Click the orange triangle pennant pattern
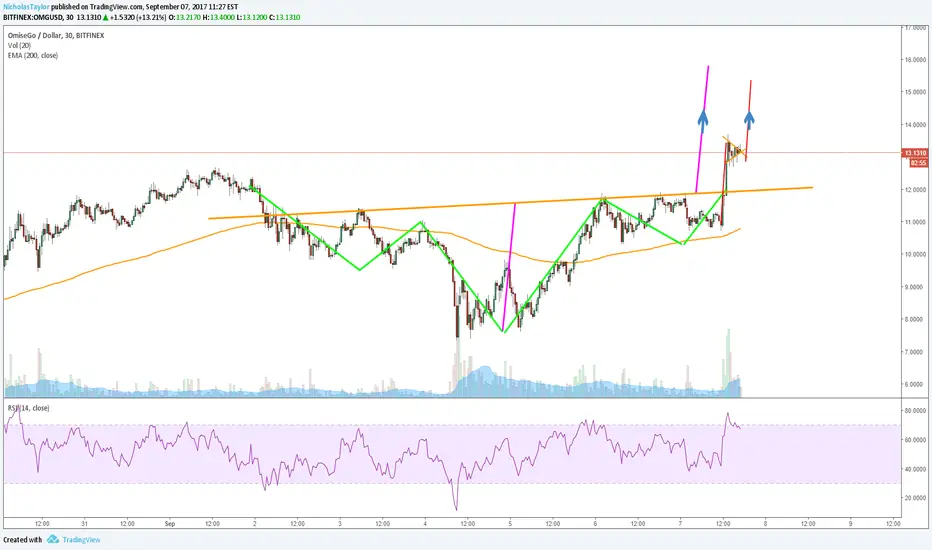This screenshot has height=550, width=932. [734, 150]
